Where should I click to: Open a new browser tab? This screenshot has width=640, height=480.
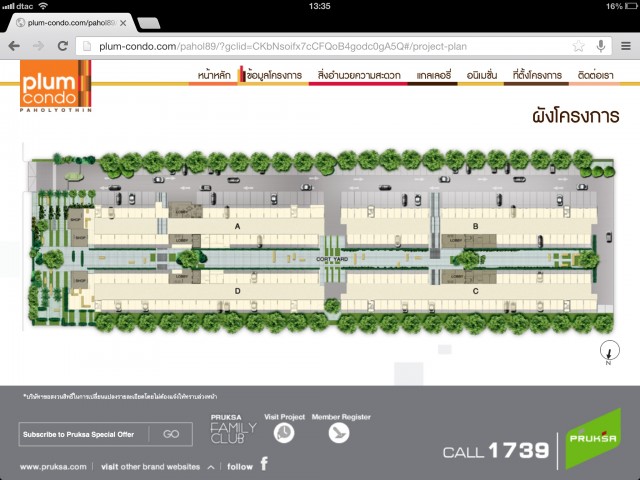pos(149,23)
